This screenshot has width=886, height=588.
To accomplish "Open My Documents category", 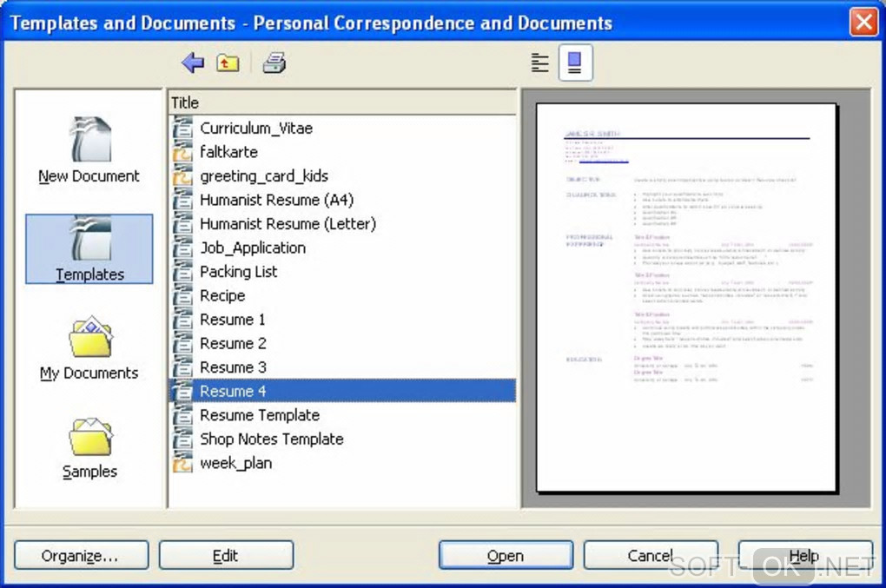I will 89,347.
